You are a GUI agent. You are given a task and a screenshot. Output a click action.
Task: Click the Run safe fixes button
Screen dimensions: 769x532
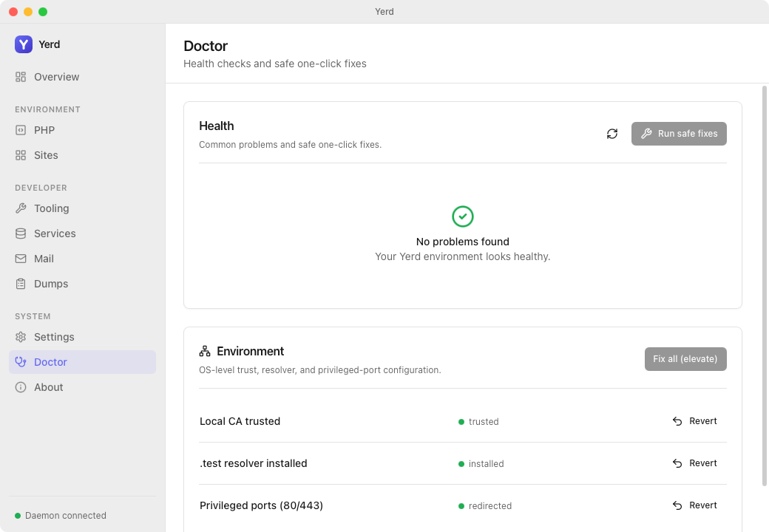[x=679, y=134]
